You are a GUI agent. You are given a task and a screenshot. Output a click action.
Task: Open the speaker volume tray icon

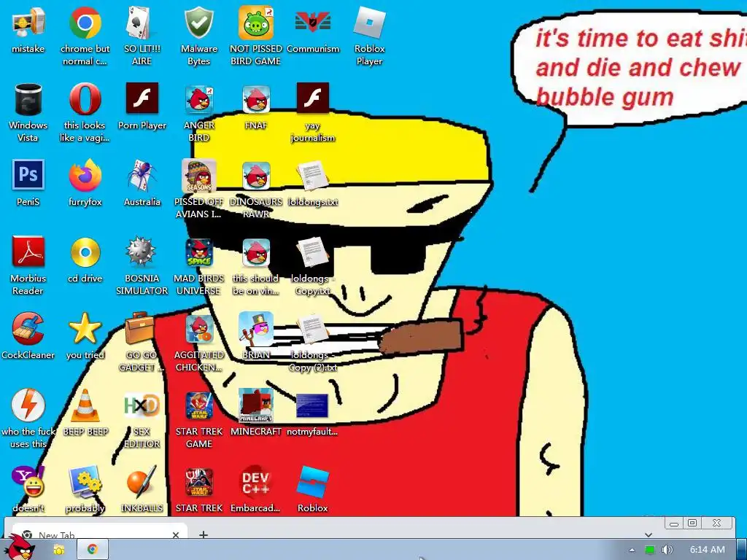coord(667,550)
